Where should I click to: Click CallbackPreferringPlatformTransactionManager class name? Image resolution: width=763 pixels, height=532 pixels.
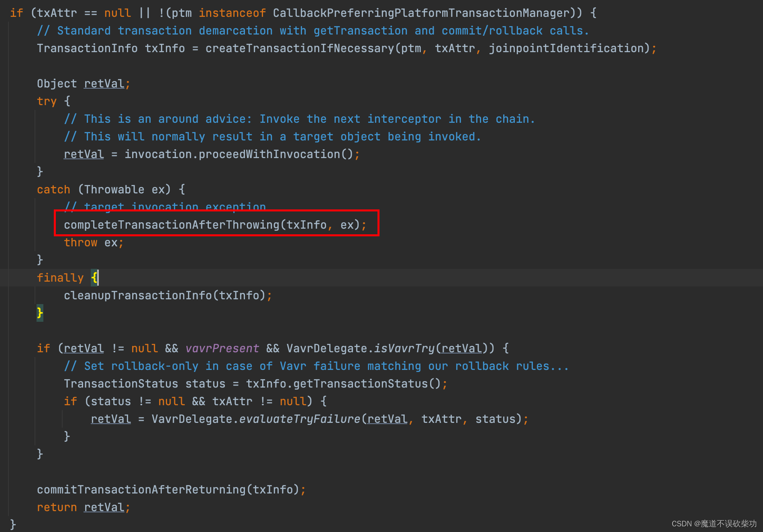(421, 13)
